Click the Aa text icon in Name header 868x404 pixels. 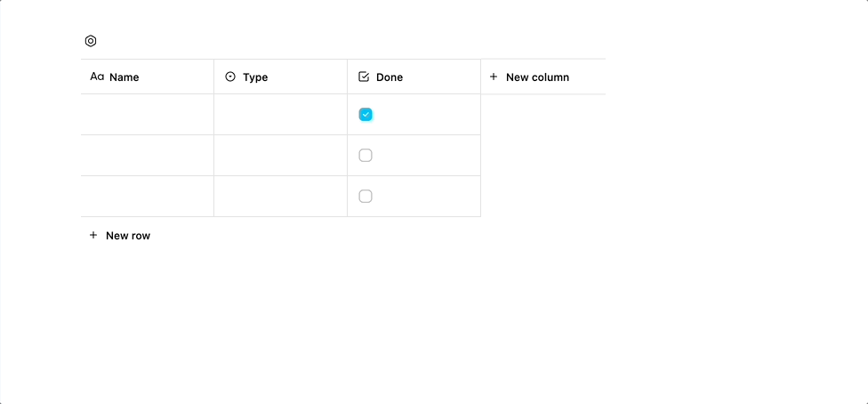click(x=97, y=77)
